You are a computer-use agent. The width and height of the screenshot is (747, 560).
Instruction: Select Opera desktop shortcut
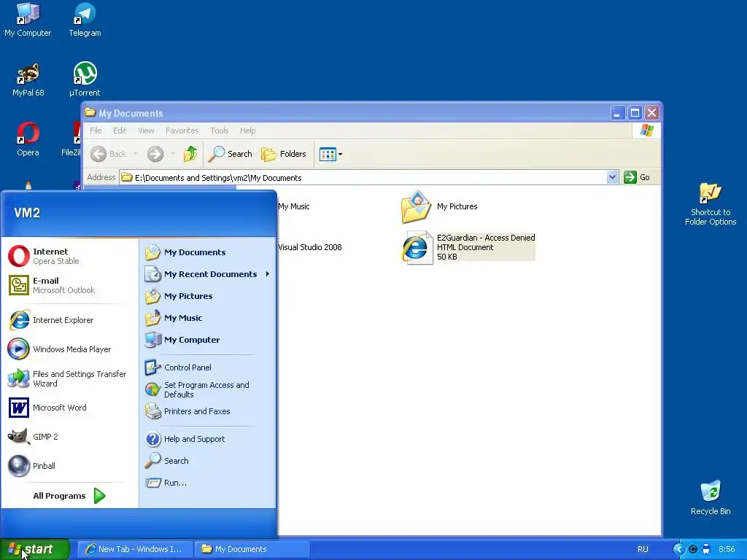coord(28,139)
